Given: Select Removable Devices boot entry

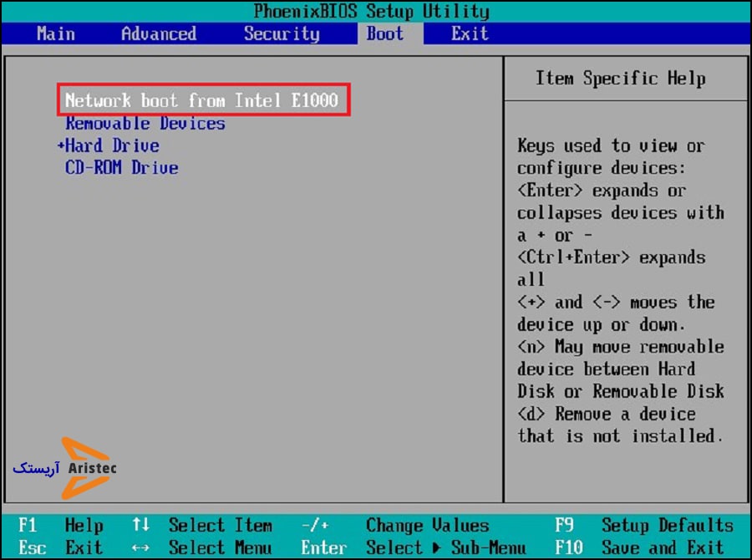Looking at the screenshot, I should [145, 124].
